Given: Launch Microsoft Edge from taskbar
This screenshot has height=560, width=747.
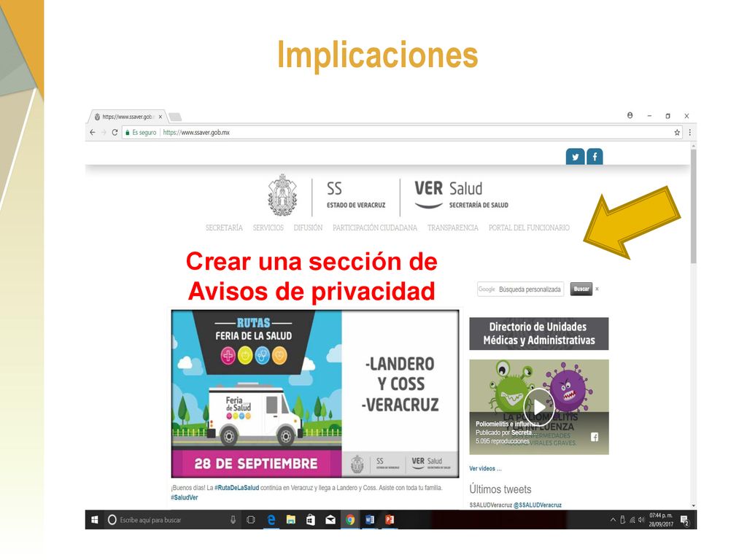Looking at the screenshot, I should coord(271,519).
